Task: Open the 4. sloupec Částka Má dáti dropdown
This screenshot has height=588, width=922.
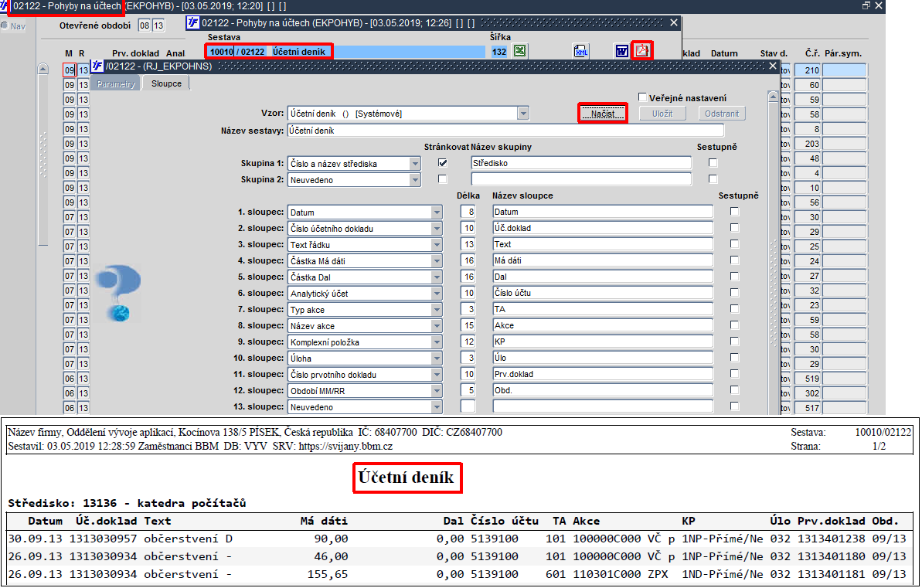Action: click(437, 261)
